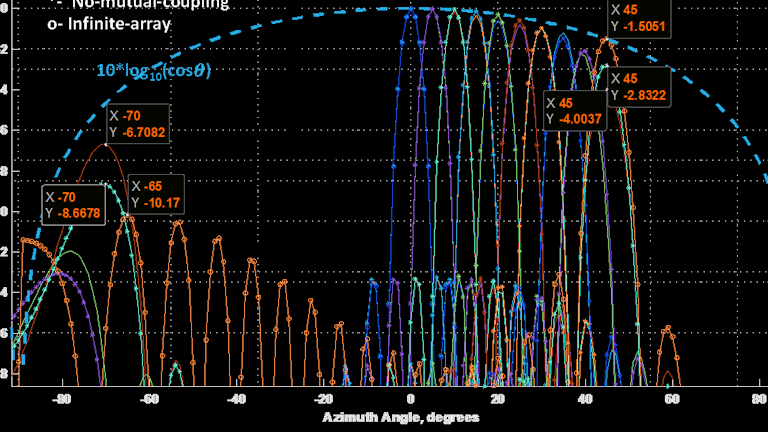The image size is (768, 432).
Task: Click data tip showing Y -1.5051
Action: pos(640,17)
